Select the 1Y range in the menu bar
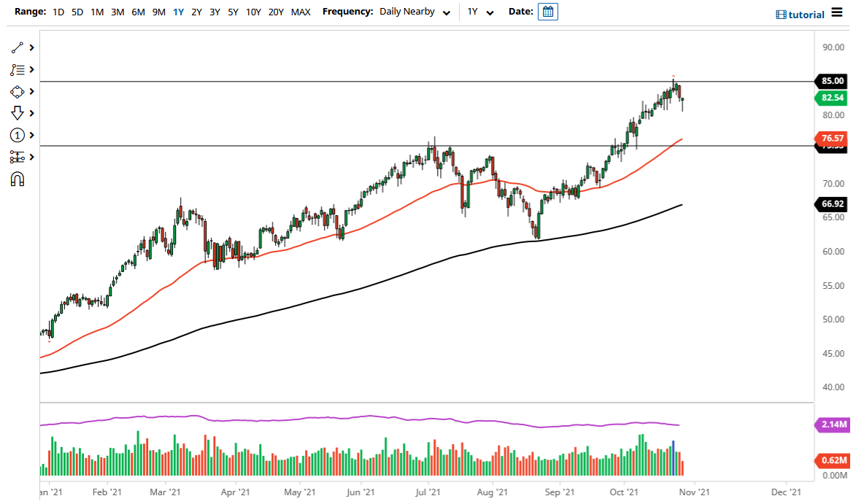This screenshot has height=504, width=856. 178,12
